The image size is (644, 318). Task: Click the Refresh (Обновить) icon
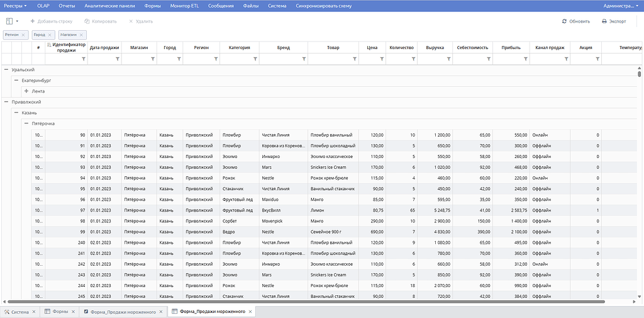pos(564,21)
